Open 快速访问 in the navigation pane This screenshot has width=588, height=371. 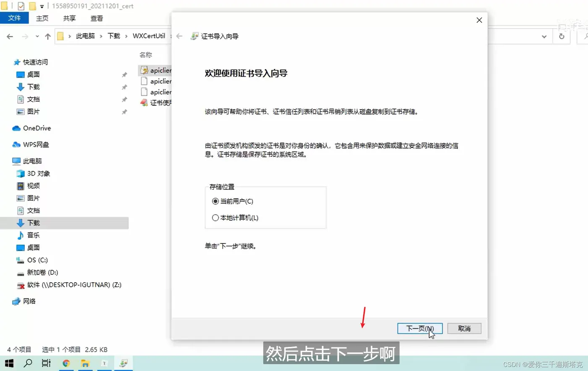pos(35,62)
